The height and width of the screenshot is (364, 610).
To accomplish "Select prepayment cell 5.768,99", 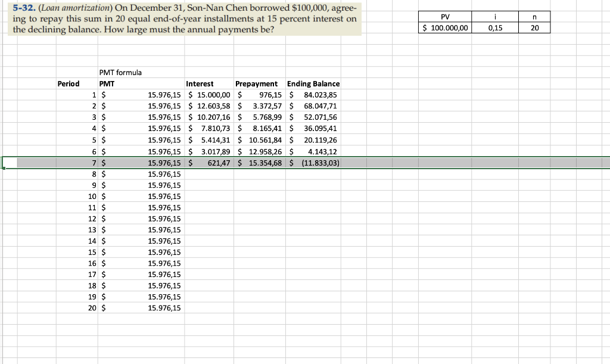I will [x=260, y=117].
